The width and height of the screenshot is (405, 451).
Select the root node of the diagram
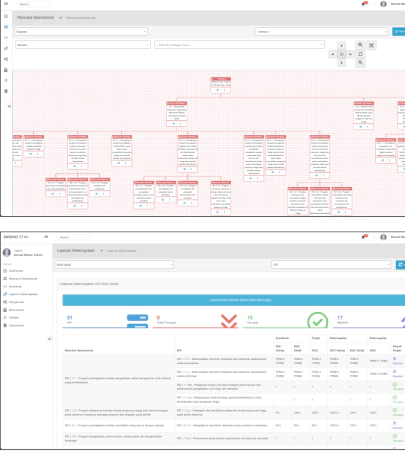click(220, 85)
